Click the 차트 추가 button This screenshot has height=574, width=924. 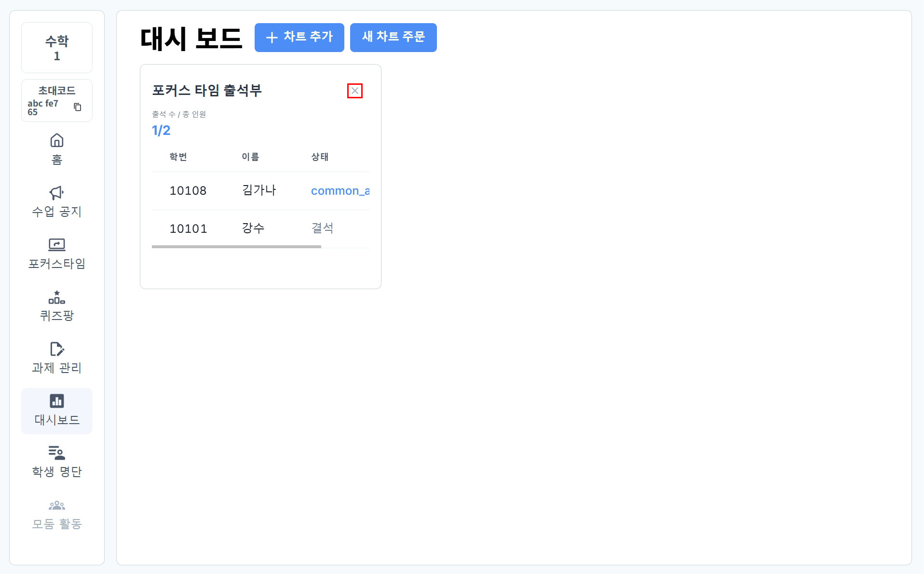[x=299, y=37]
